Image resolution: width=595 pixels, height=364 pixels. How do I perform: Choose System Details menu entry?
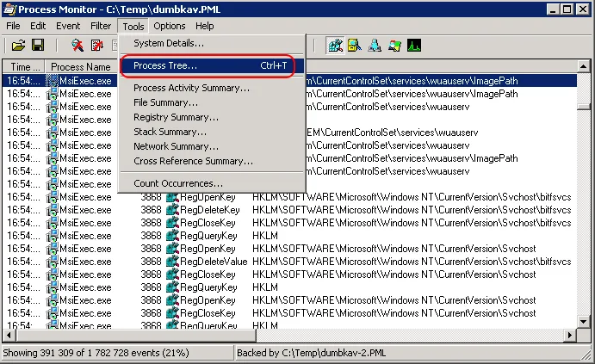pos(168,43)
